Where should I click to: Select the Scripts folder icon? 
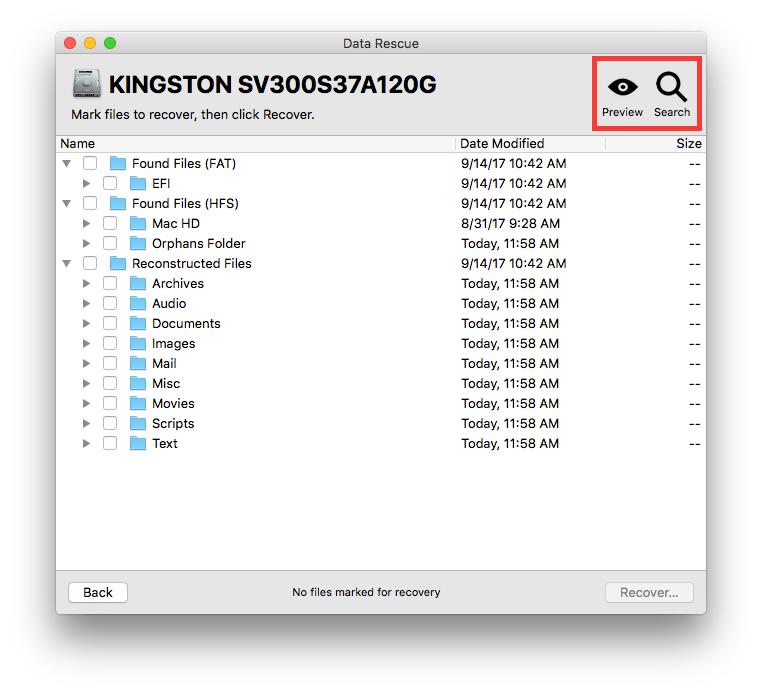pos(138,423)
